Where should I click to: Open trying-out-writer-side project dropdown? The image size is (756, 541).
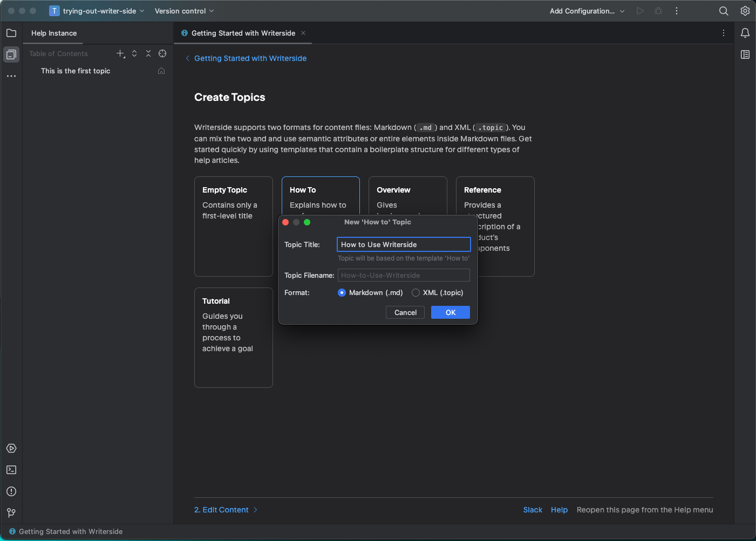tap(97, 11)
